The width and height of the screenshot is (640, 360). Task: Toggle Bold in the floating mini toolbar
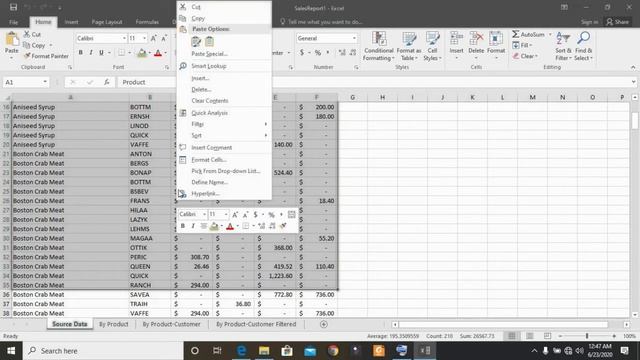pos(182,226)
